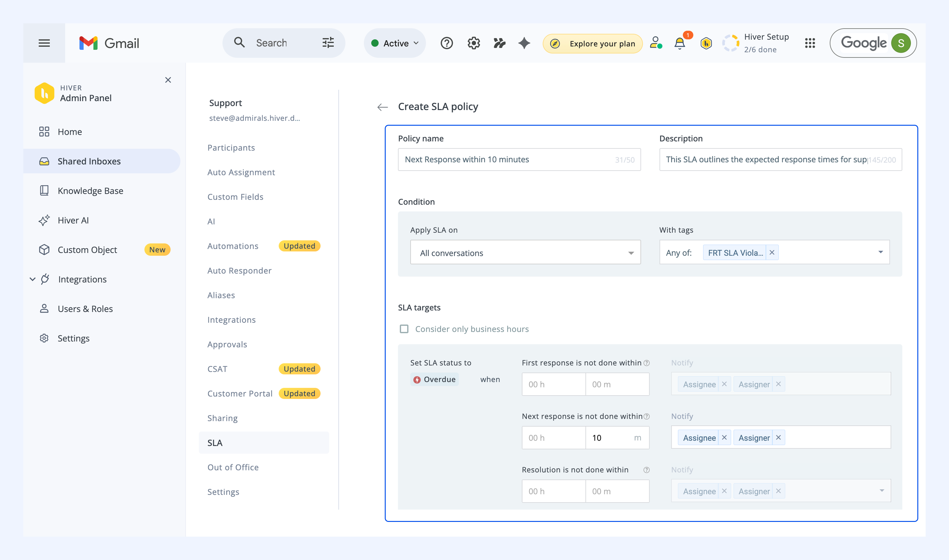The image size is (949, 560).
Task: Click the Overdue SLA status badge
Action: pyautogui.click(x=434, y=379)
